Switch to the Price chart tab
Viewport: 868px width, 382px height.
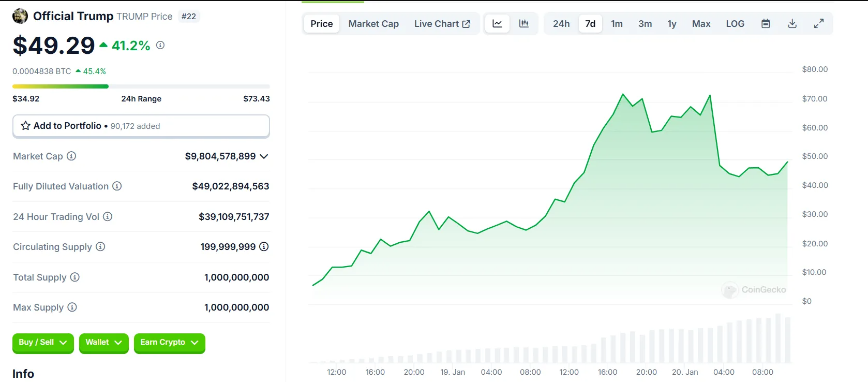[322, 24]
